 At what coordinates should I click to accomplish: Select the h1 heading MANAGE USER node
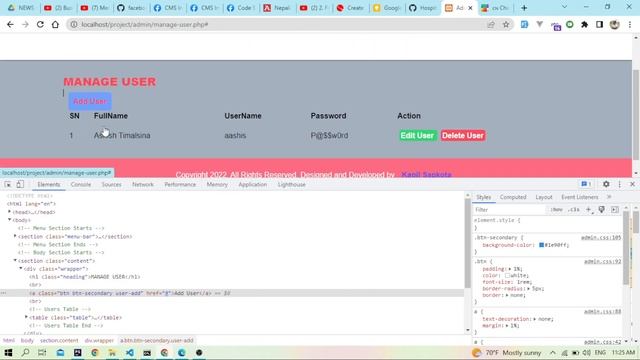click(x=84, y=277)
